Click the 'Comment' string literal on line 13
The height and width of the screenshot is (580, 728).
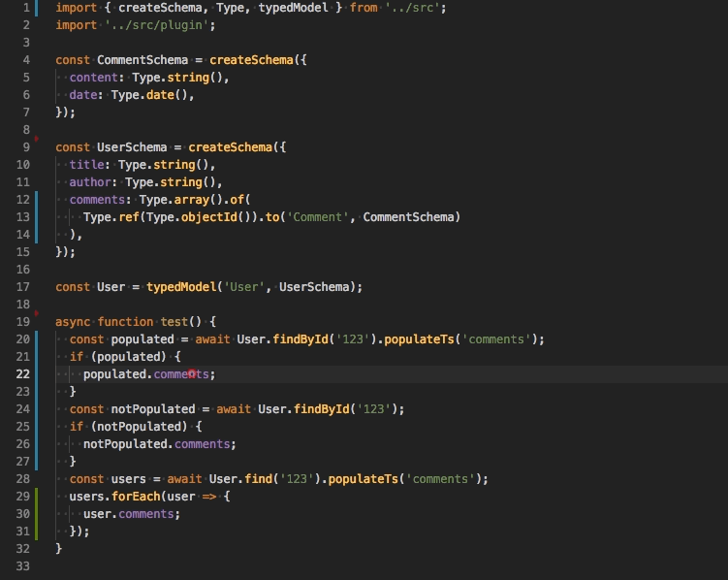tap(318, 217)
